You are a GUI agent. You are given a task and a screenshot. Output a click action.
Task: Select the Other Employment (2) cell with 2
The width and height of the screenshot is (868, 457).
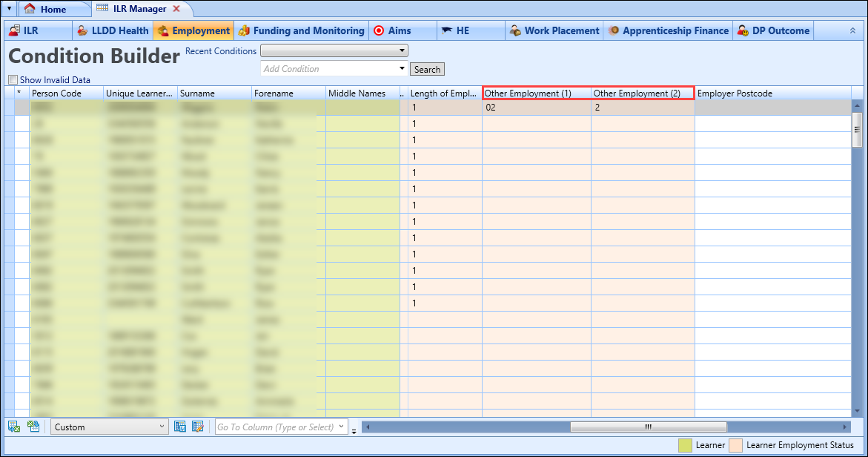(x=643, y=108)
